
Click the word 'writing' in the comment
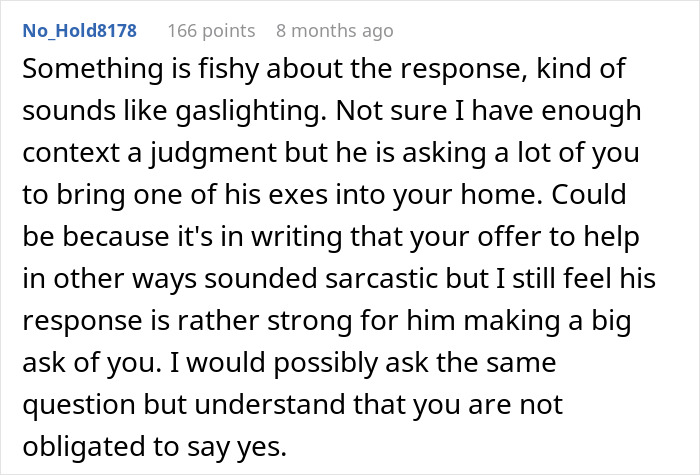296,238
